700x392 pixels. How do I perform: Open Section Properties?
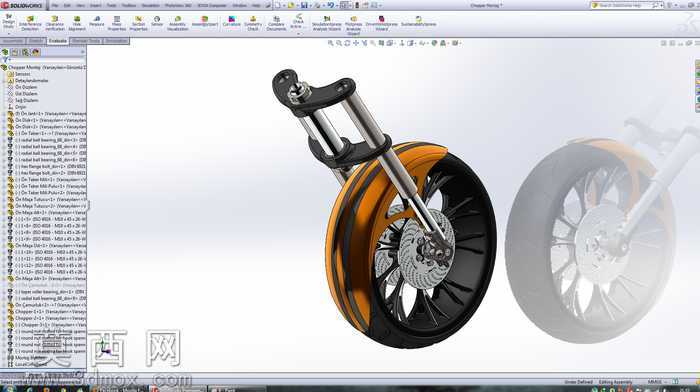pos(138,23)
